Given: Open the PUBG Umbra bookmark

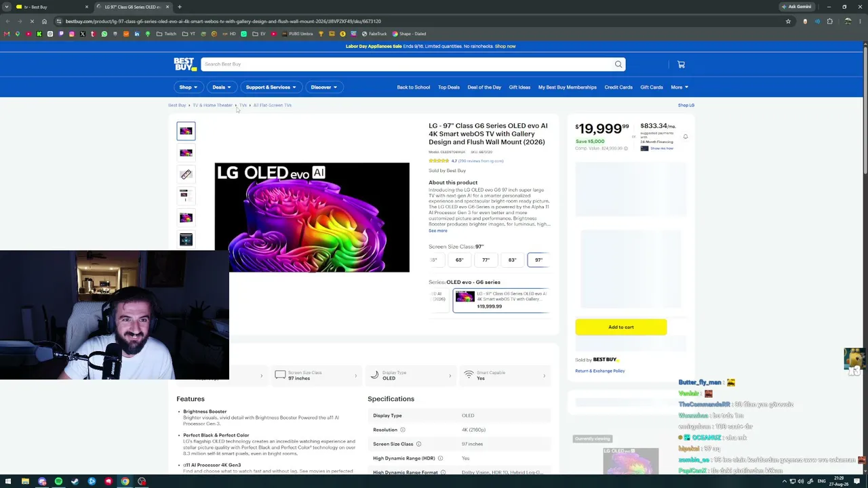Looking at the screenshot, I should pos(297,34).
